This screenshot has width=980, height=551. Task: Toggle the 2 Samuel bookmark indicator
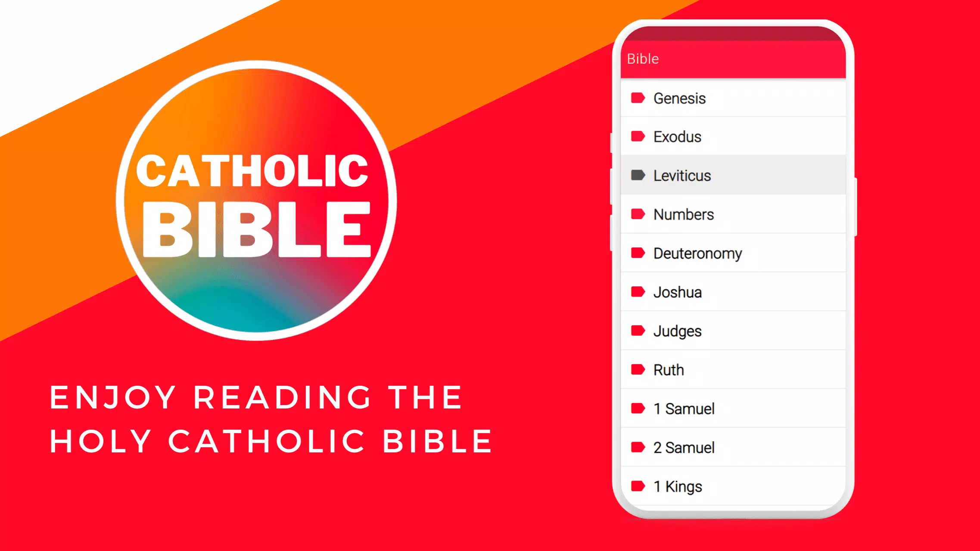[637, 447]
